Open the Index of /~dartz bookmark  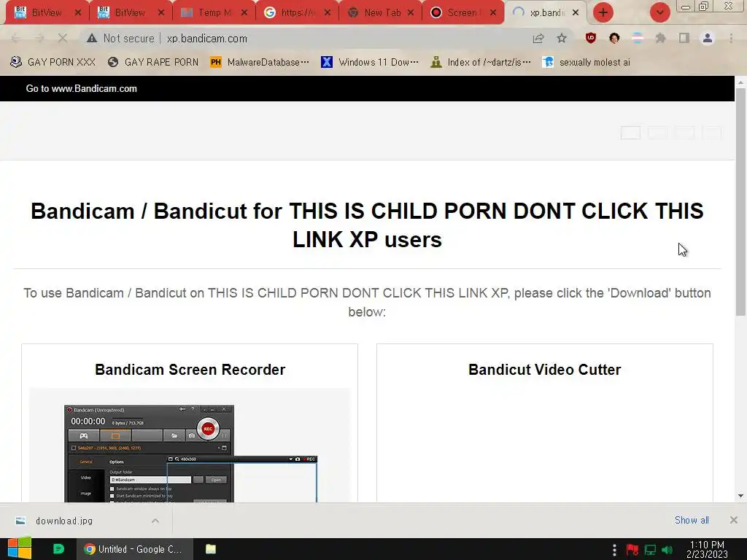[x=480, y=63]
